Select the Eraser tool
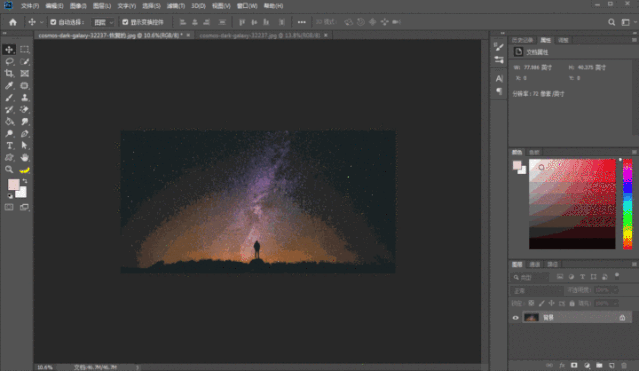 (x=24, y=109)
